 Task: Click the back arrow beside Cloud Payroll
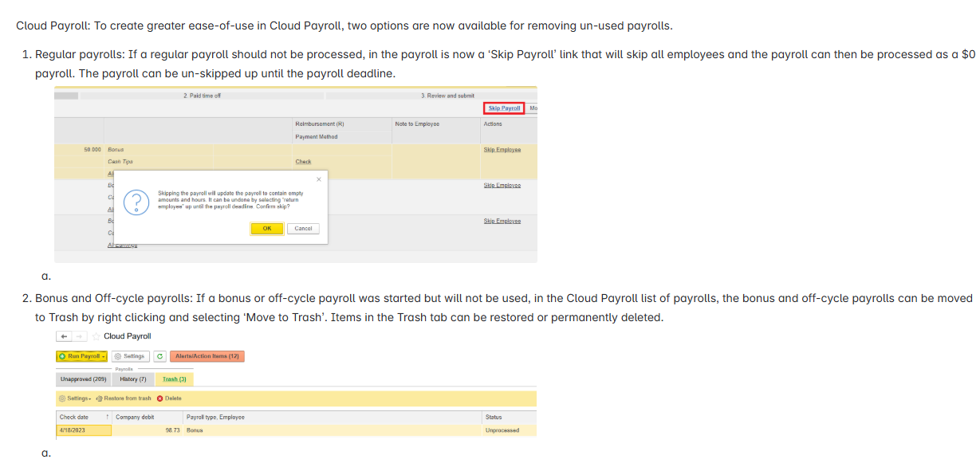(63, 336)
